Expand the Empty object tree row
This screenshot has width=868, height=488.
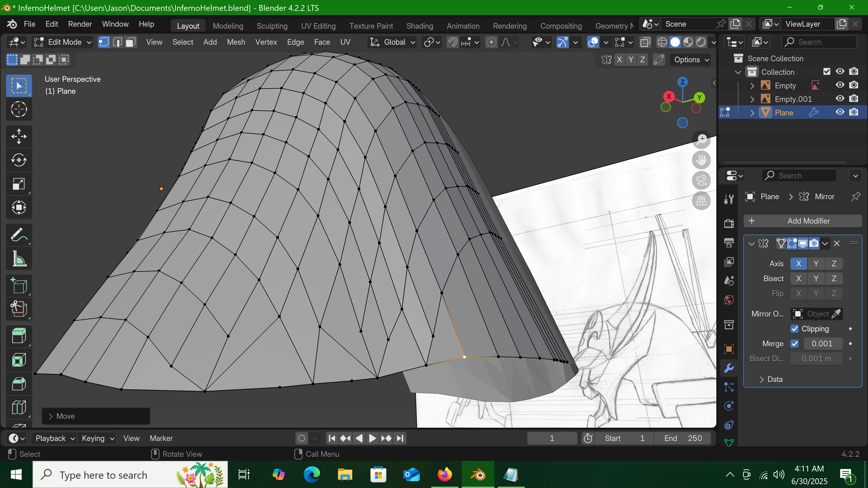coord(752,86)
